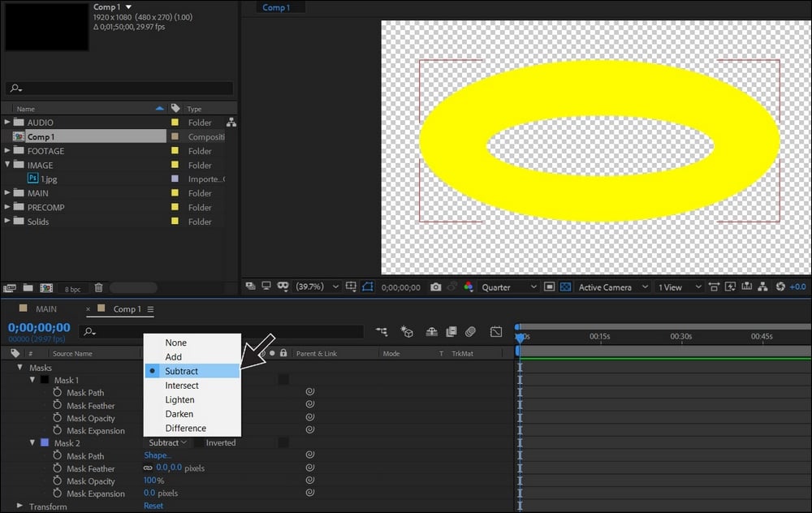This screenshot has width=812, height=513.
Task: Select the Comp 1 tab in the viewer
Action: pos(278,7)
